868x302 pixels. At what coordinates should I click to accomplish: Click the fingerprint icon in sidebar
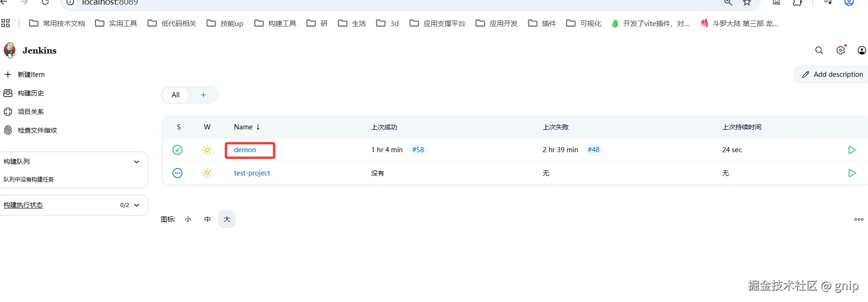point(8,130)
